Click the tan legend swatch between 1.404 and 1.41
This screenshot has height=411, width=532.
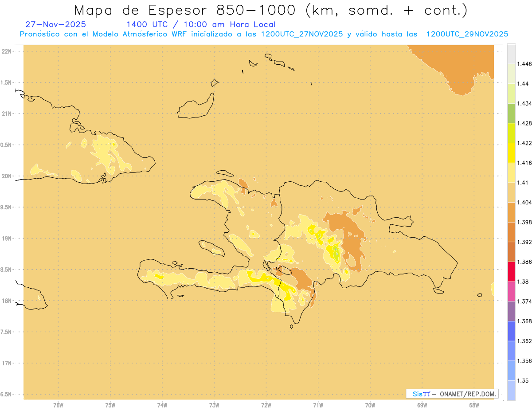tap(511, 192)
